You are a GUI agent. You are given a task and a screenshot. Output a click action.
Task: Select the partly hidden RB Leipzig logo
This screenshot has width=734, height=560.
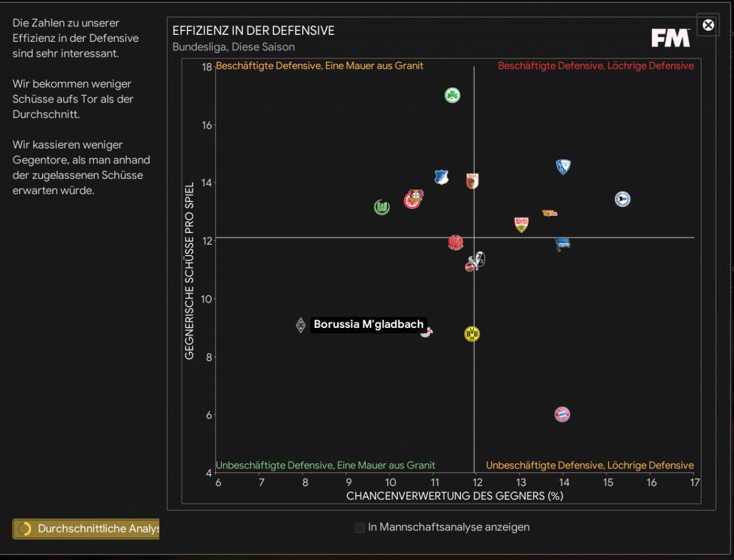426,332
